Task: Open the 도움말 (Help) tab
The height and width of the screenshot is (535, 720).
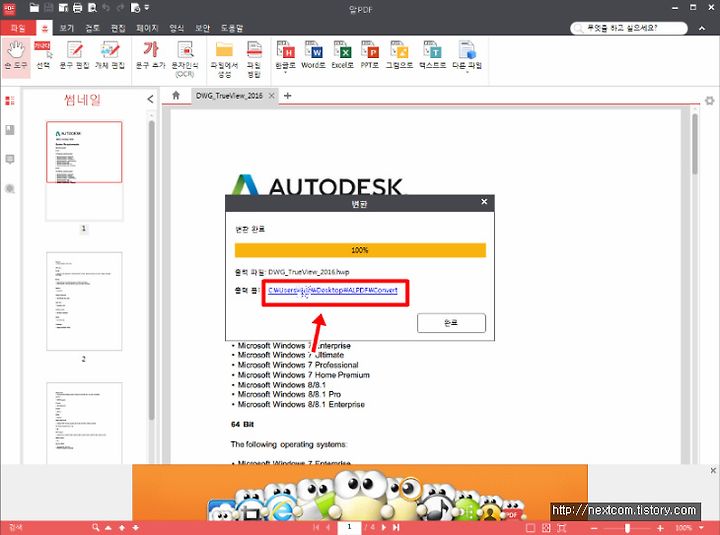Action: coord(231,28)
